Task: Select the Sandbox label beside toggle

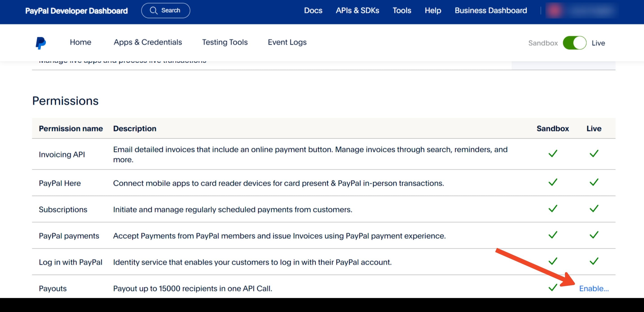Action: tap(543, 43)
